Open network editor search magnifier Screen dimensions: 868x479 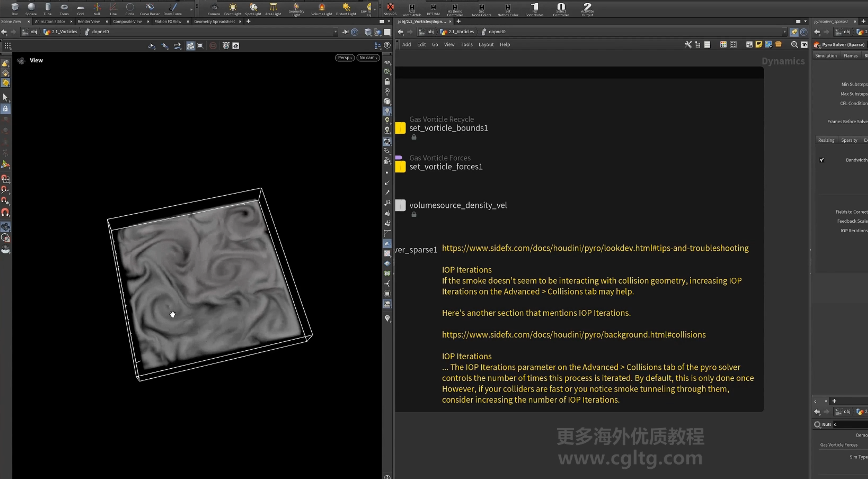794,45
